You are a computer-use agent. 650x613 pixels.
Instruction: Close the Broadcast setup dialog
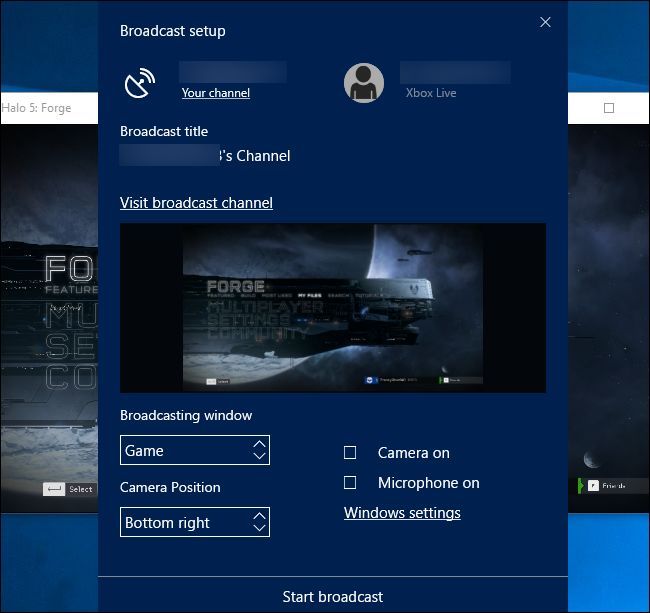[545, 22]
